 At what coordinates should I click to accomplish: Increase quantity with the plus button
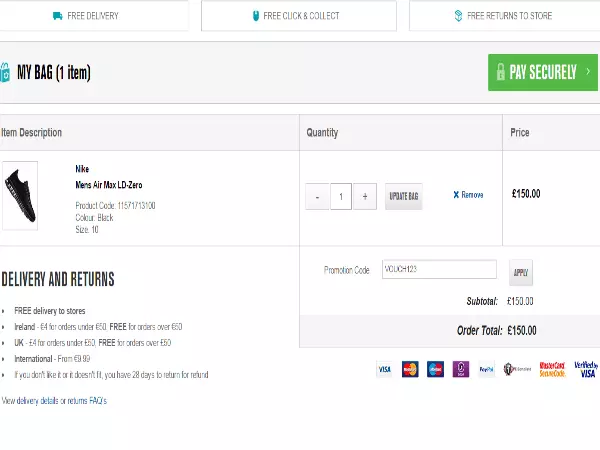coord(365,197)
